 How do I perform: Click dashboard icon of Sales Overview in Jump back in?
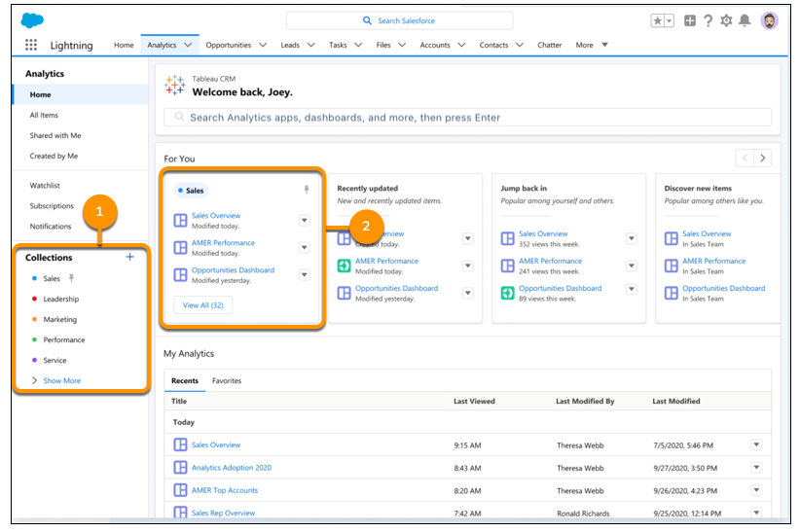[x=507, y=238]
